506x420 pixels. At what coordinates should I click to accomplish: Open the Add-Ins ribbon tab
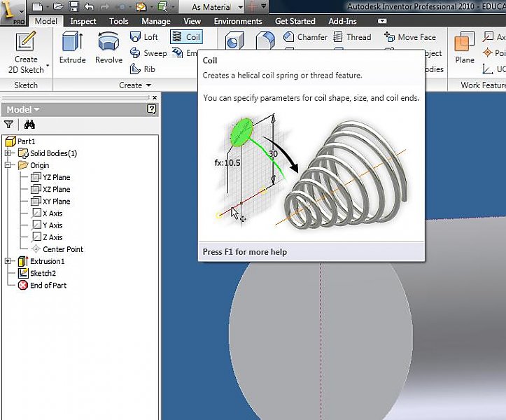click(x=342, y=21)
